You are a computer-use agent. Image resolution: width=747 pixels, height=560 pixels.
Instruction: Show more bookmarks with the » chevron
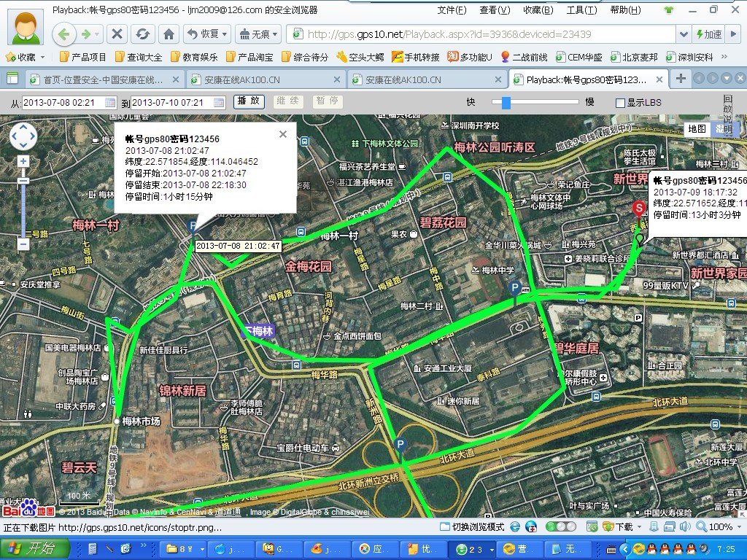(x=724, y=57)
